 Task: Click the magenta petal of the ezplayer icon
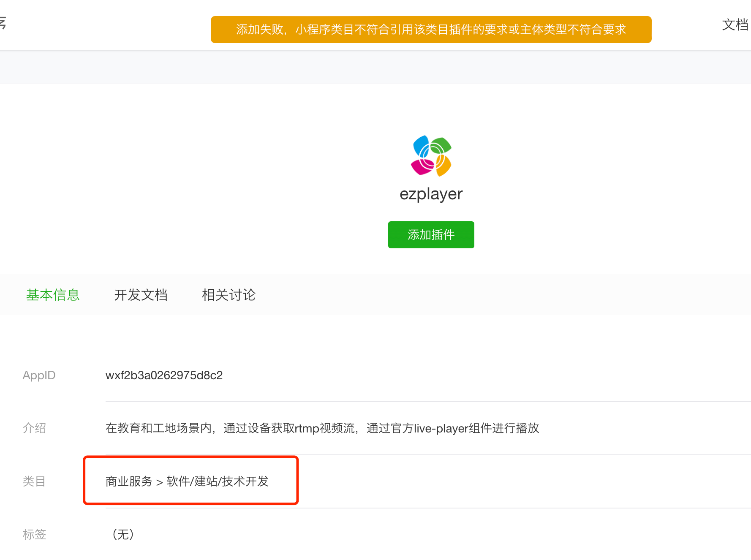[420, 166]
